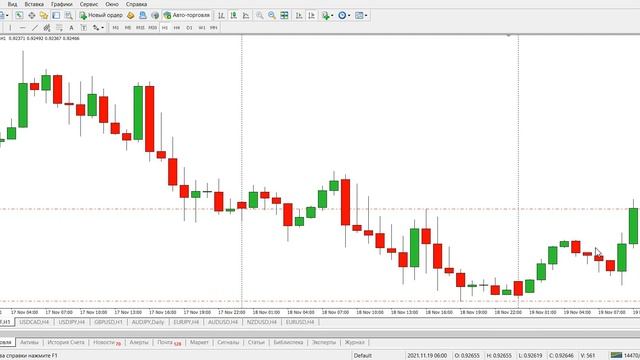Click the connection status bars indicator
This screenshot has height=360, width=640.
tap(616, 355)
